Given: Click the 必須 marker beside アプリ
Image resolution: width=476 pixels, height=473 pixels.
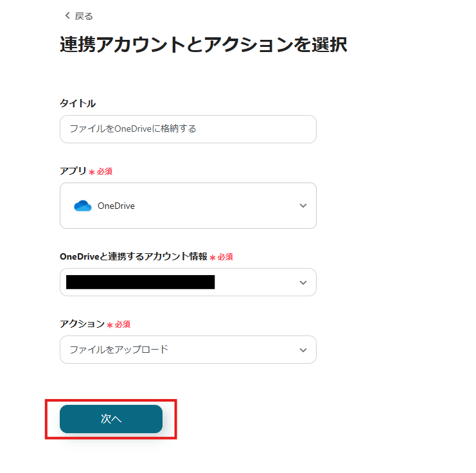Looking at the screenshot, I should tap(105, 172).
